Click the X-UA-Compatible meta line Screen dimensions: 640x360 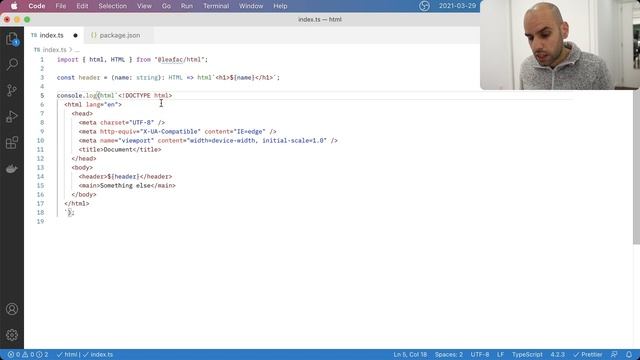(x=178, y=132)
